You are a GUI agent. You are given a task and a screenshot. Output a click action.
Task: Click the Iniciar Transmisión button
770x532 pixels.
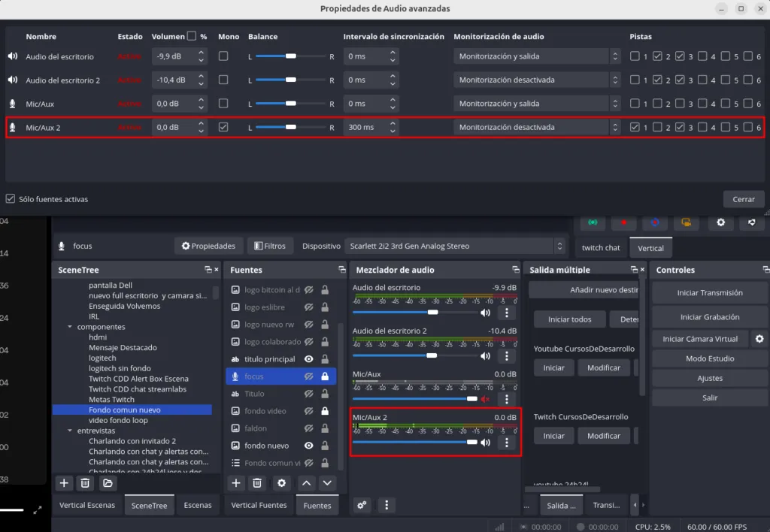tap(710, 293)
